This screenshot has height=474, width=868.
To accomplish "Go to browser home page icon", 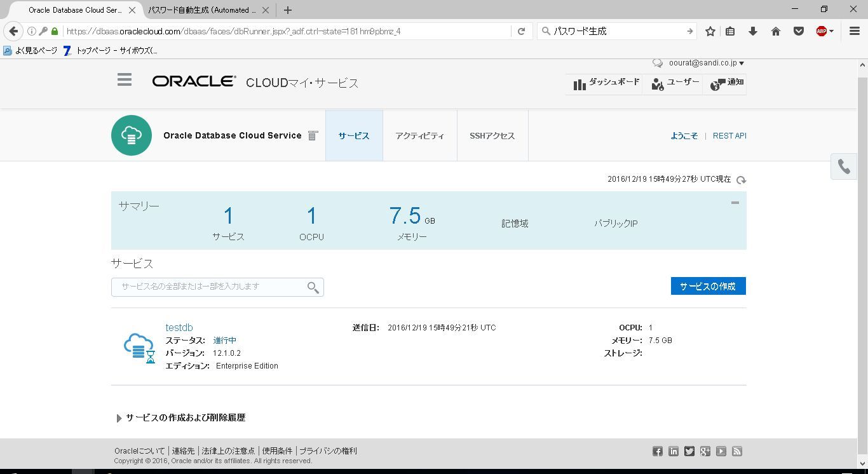I will (x=776, y=31).
